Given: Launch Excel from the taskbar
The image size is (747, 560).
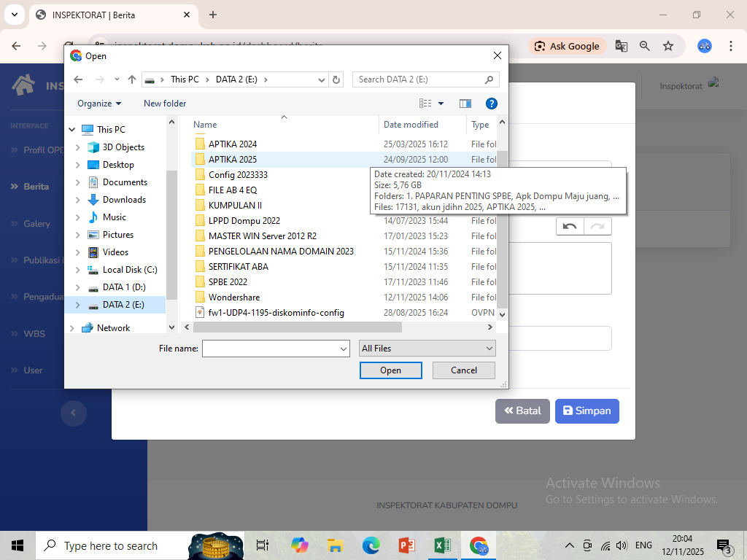Looking at the screenshot, I should pyautogui.click(x=442, y=545).
